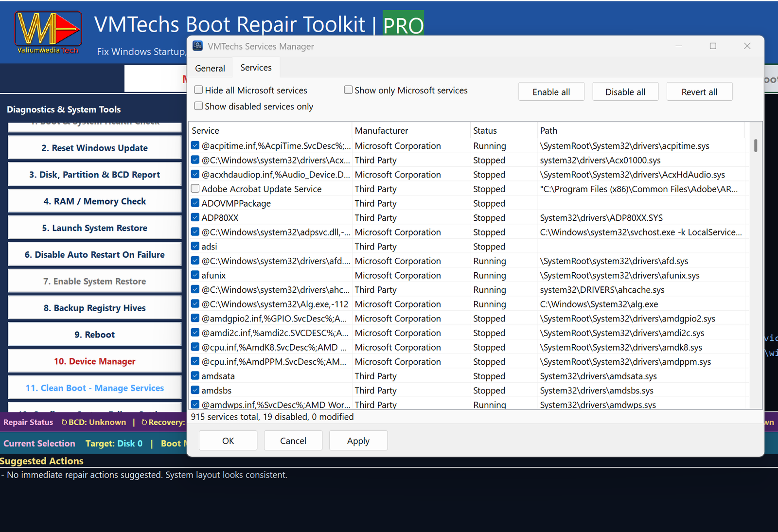Click Target: Disk 0 in status bar
Viewport: 778px width, 532px height.
coord(114,443)
